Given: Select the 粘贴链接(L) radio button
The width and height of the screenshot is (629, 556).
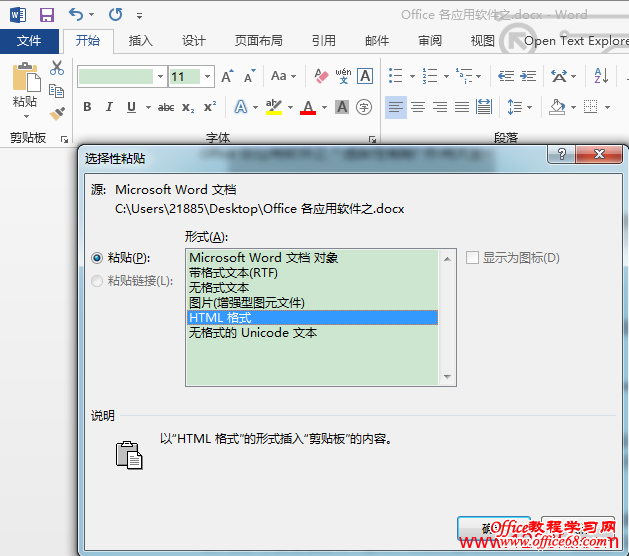Looking at the screenshot, I should [97, 281].
